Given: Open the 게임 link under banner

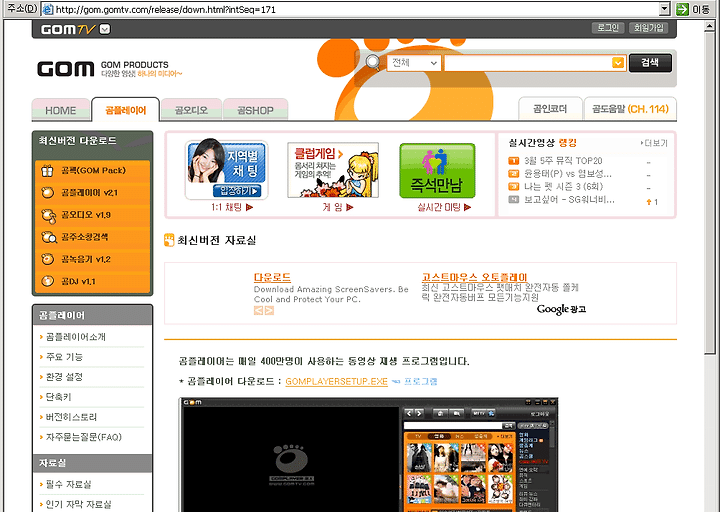Looking at the screenshot, I should [338, 207].
